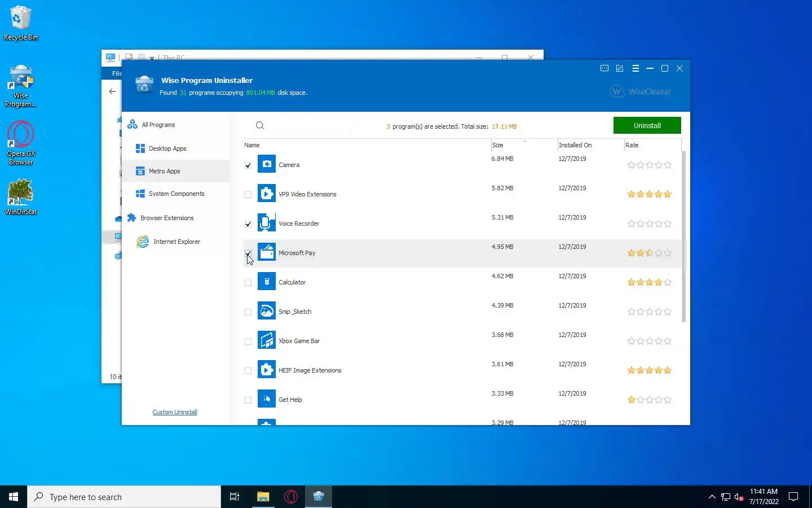The image size is (812, 508).
Task: Open the Start menu
Action: click(x=14, y=497)
